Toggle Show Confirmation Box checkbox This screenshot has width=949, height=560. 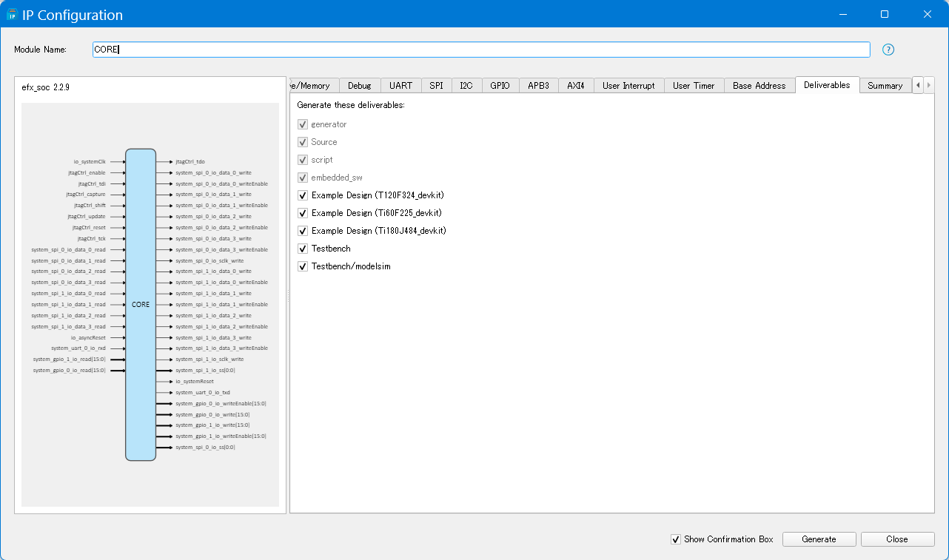(x=675, y=539)
